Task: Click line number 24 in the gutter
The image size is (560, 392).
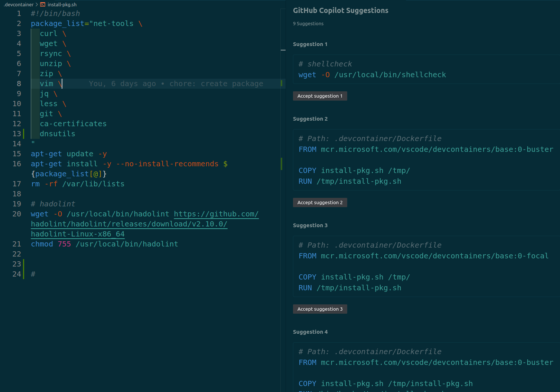Action: point(17,274)
